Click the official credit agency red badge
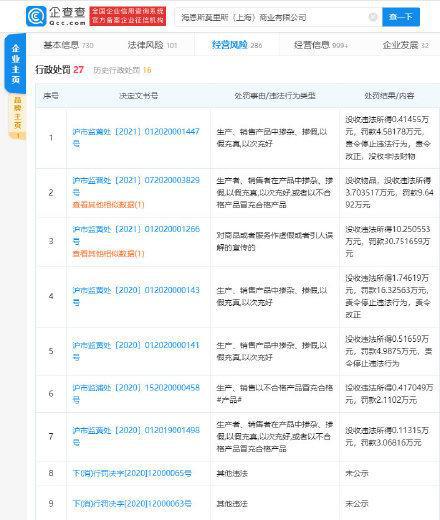This screenshot has width=440, height=520. [x=128, y=16]
